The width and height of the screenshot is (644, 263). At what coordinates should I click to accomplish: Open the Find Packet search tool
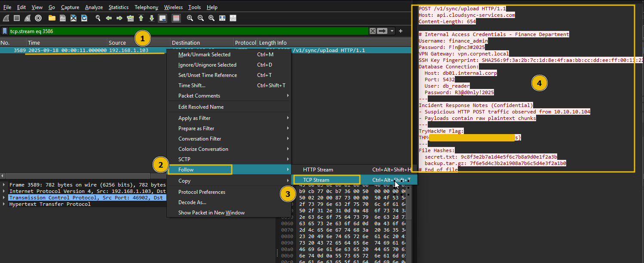(x=98, y=18)
